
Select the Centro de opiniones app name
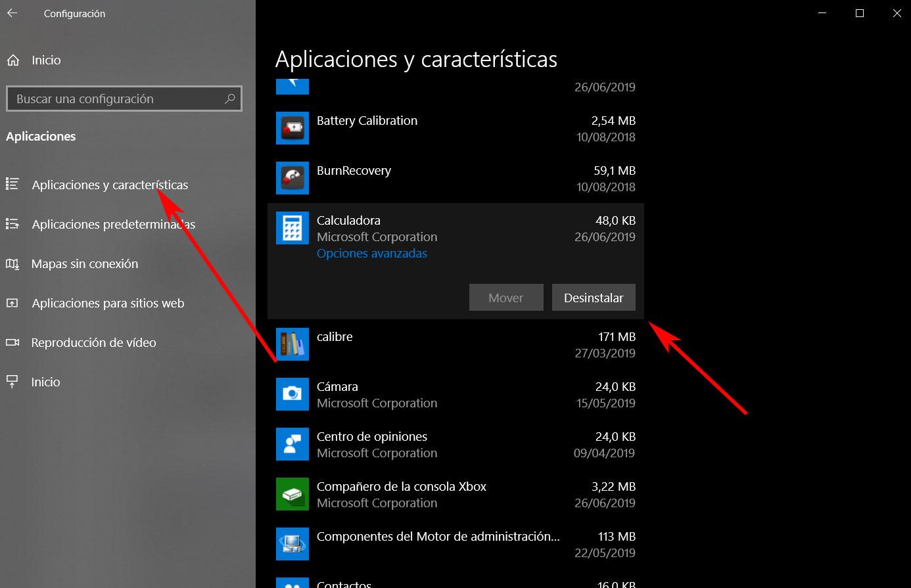(x=372, y=436)
